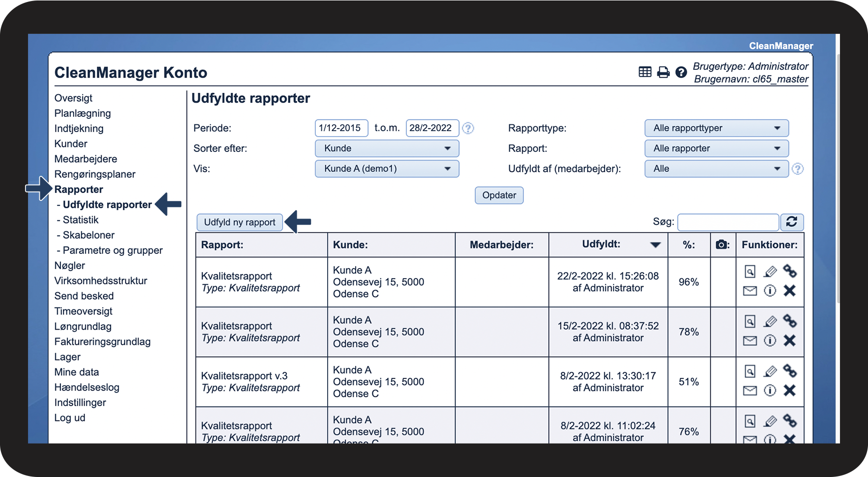
Task: Delete the 78% report with X icon
Action: (x=789, y=340)
